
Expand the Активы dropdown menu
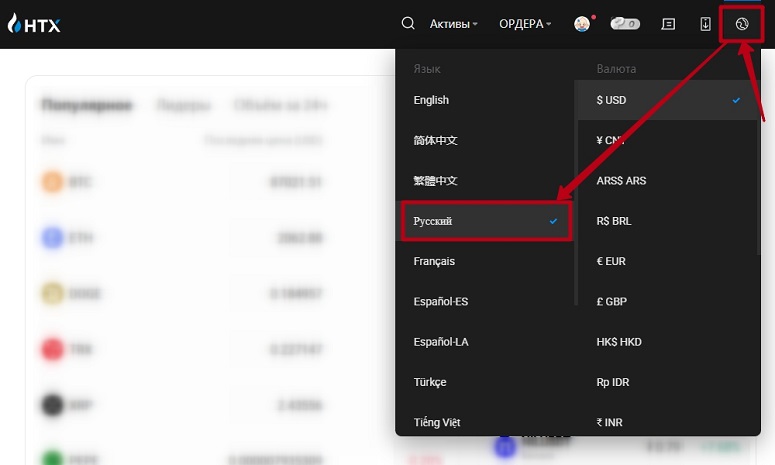click(x=453, y=24)
